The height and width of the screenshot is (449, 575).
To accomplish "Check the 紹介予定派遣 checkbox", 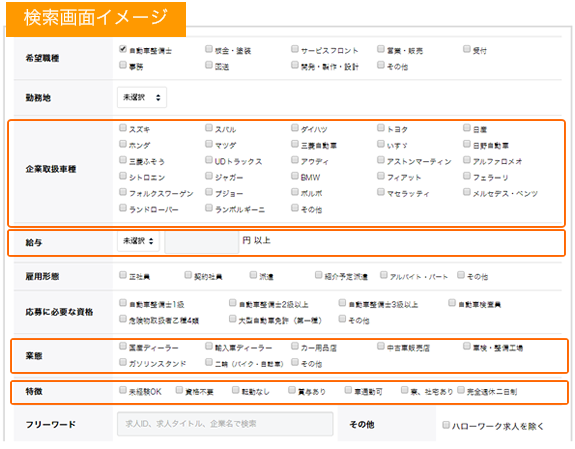I will (319, 275).
